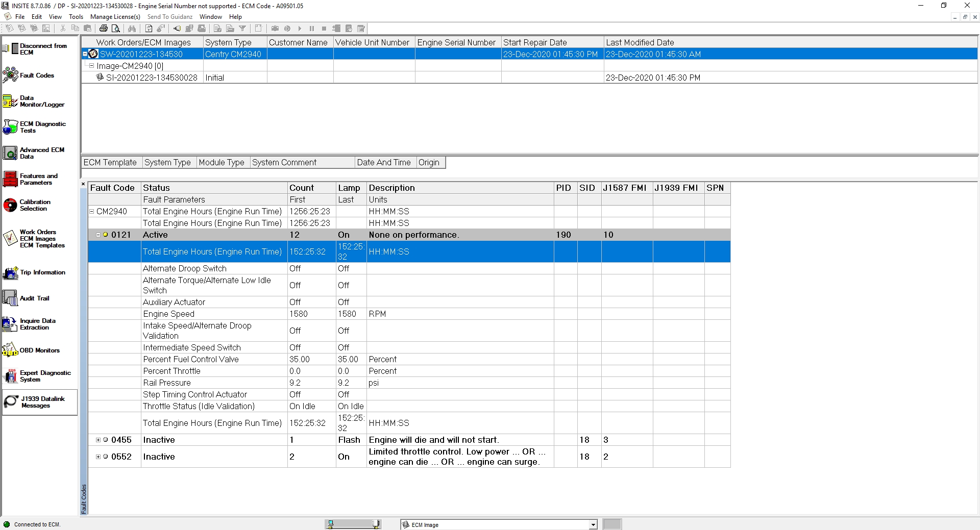Select the Engine Speed parameter row
Screen dimensions: 980x530
(408, 314)
